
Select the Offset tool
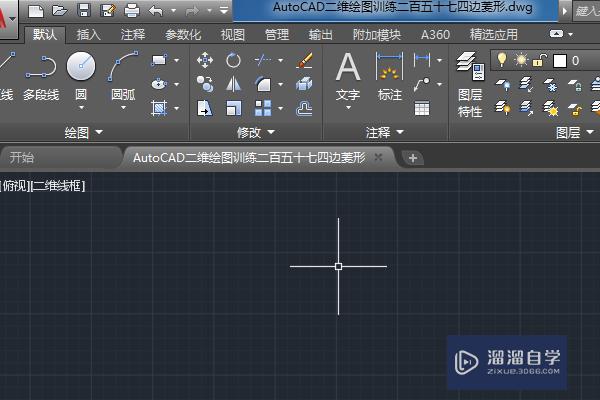[x=305, y=108]
